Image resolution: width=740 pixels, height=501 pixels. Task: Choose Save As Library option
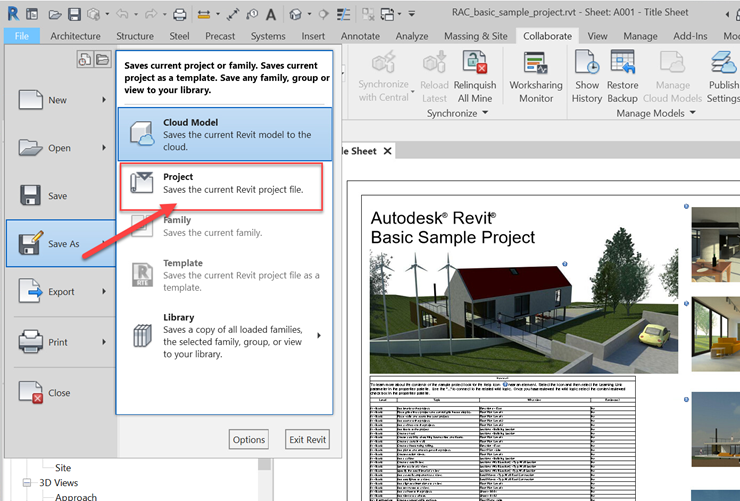pos(225,335)
